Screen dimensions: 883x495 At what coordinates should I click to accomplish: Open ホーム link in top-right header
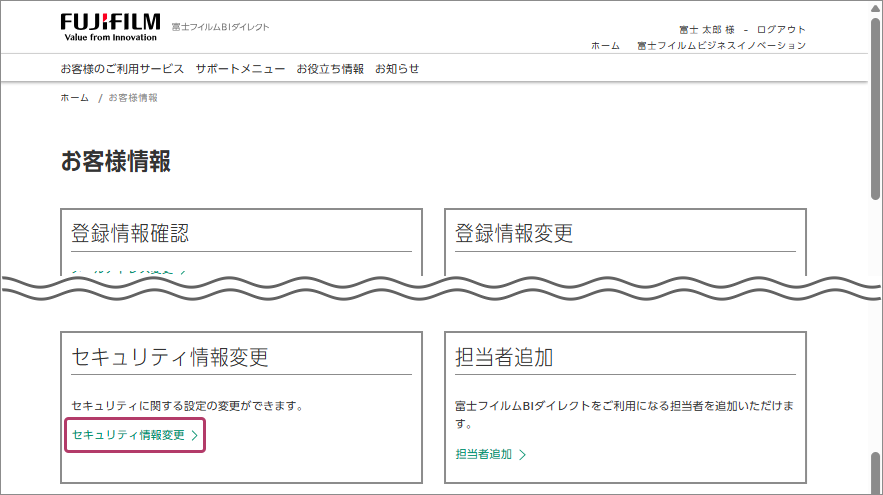click(605, 45)
